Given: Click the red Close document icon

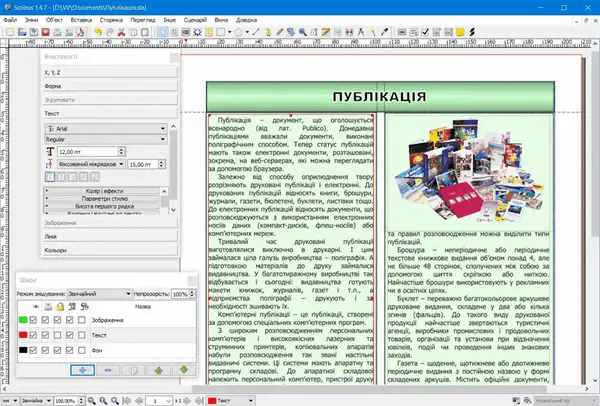Looking at the screenshot, I should point(46,32).
